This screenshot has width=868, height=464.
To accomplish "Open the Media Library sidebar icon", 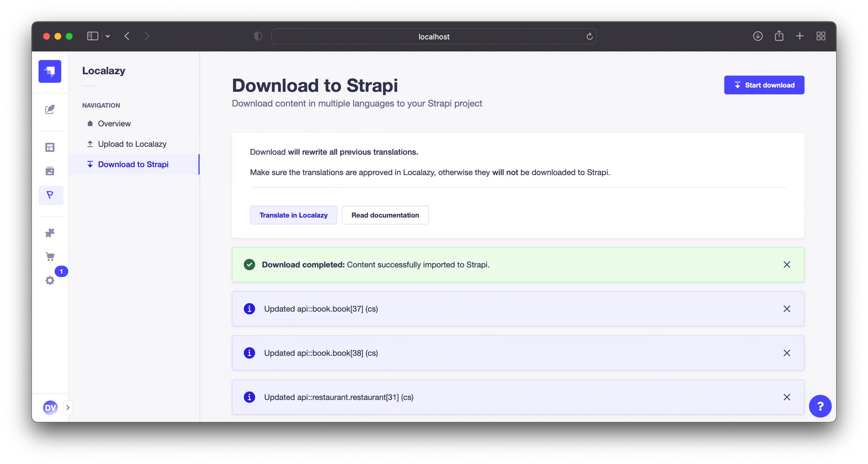I will pos(50,171).
